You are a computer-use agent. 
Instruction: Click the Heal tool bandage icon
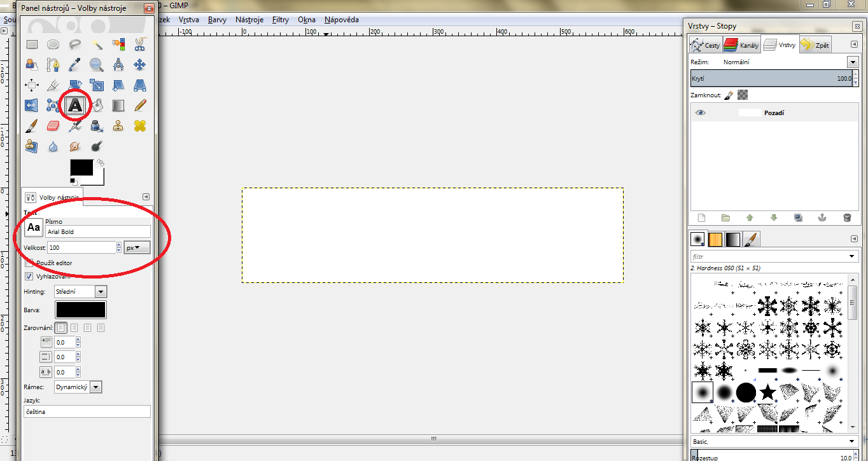140,126
